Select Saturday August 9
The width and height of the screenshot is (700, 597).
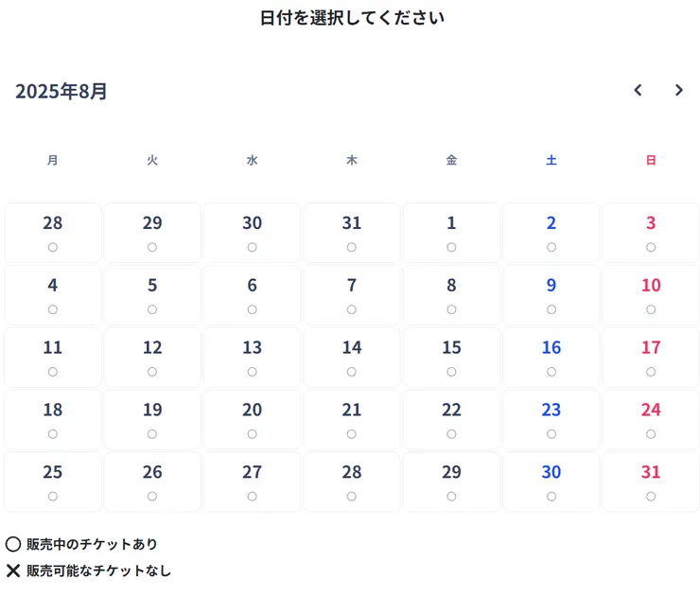[551, 295]
